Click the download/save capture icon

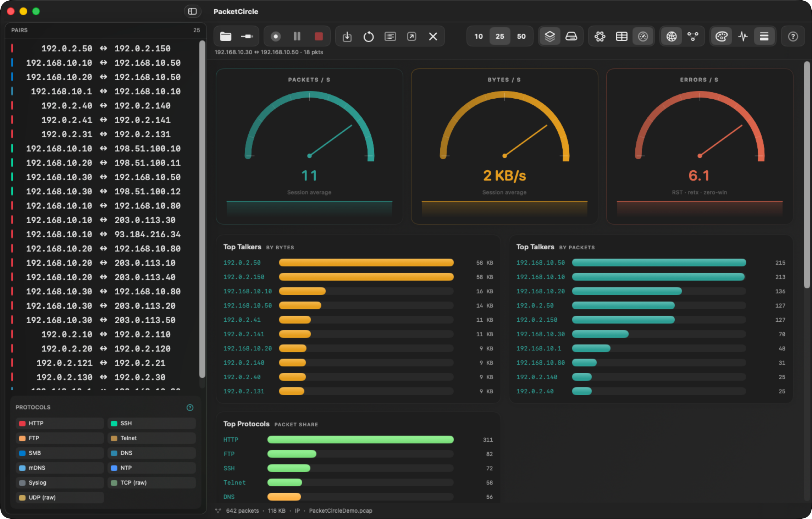pyautogui.click(x=347, y=36)
